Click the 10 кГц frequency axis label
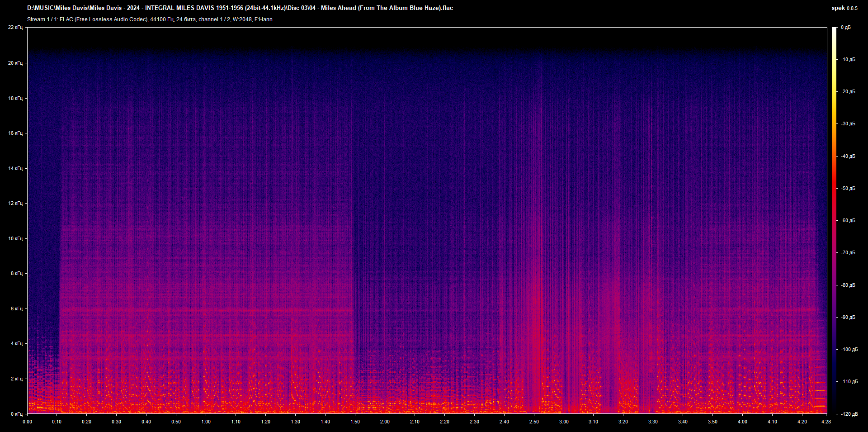The height and width of the screenshot is (432, 868). coord(15,238)
